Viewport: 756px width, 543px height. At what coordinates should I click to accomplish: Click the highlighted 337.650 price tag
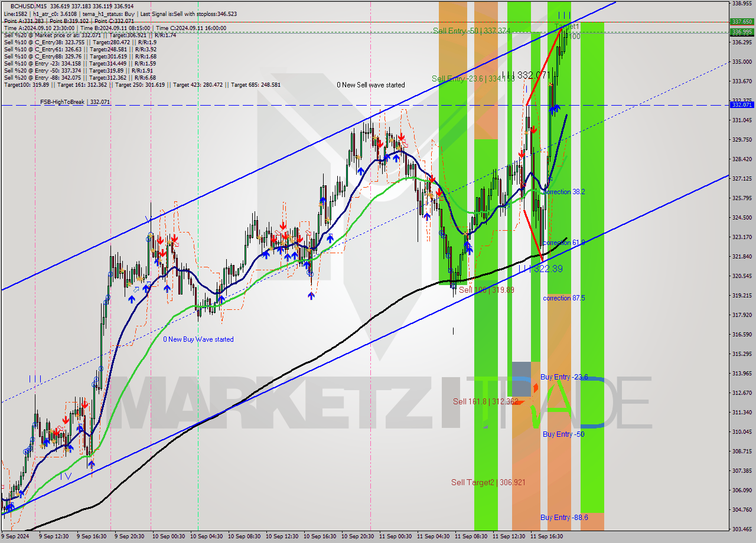(742, 22)
